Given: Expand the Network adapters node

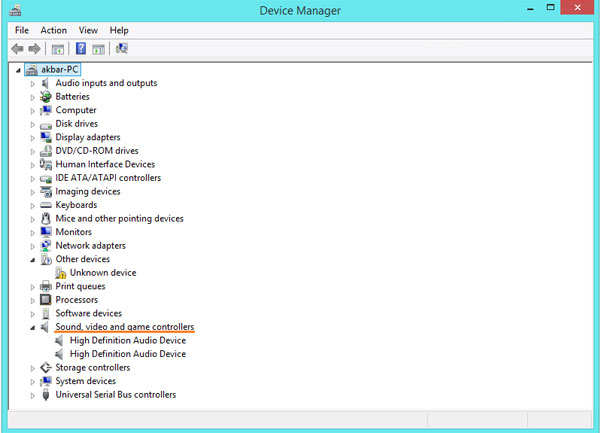Looking at the screenshot, I should (x=33, y=246).
